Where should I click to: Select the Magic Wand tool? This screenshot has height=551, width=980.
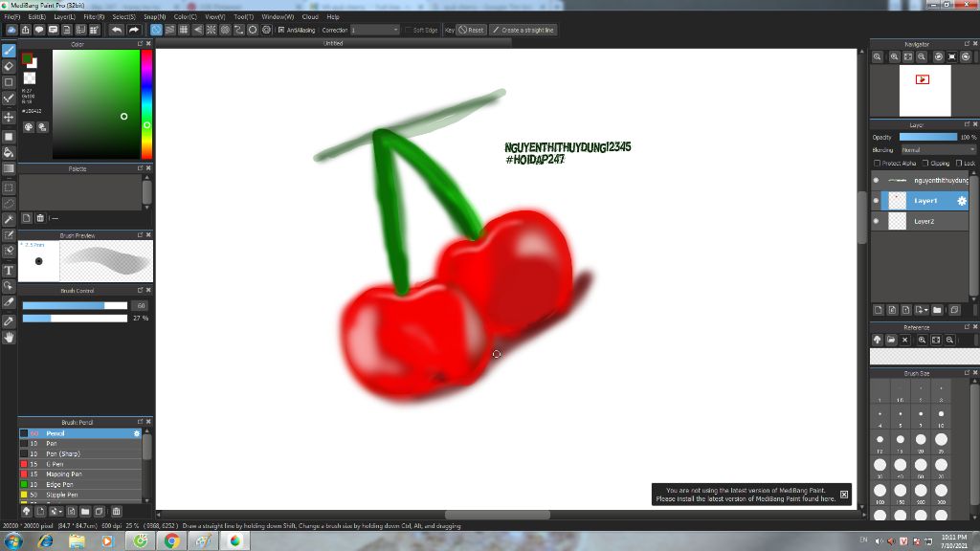9,219
